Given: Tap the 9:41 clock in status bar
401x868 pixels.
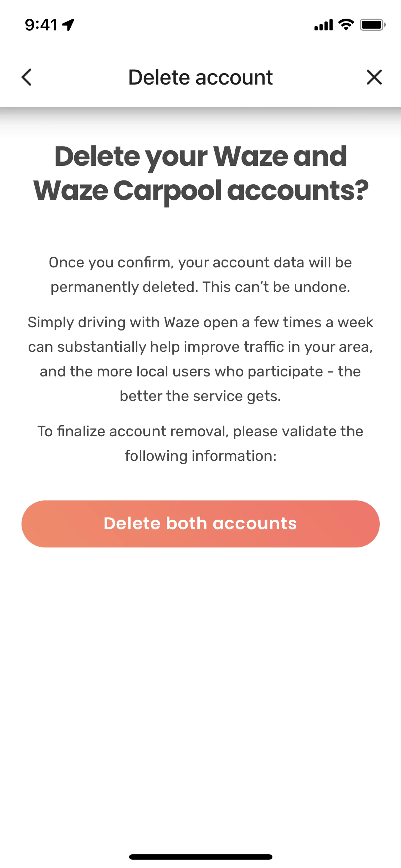Looking at the screenshot, I should [x=41, y=25].
